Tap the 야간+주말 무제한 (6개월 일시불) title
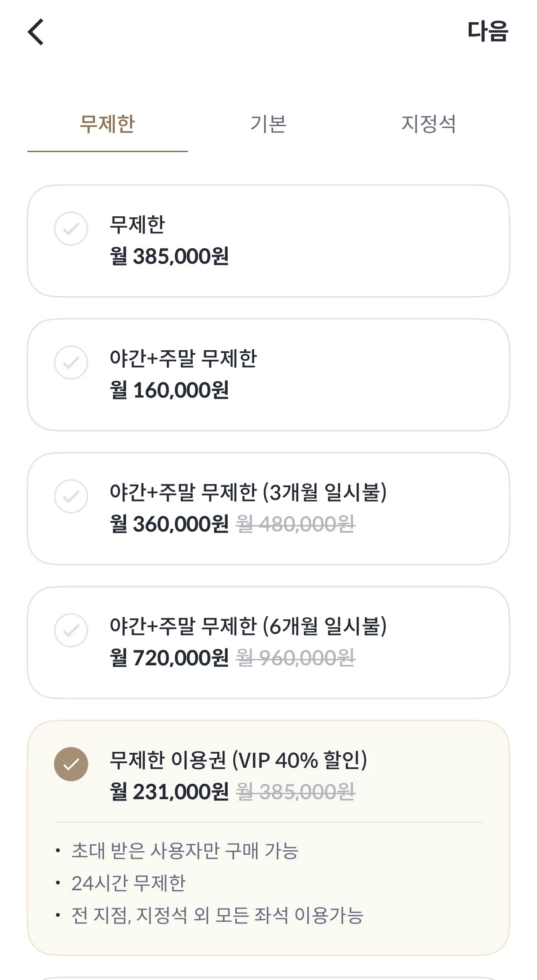 pos(248,626)
